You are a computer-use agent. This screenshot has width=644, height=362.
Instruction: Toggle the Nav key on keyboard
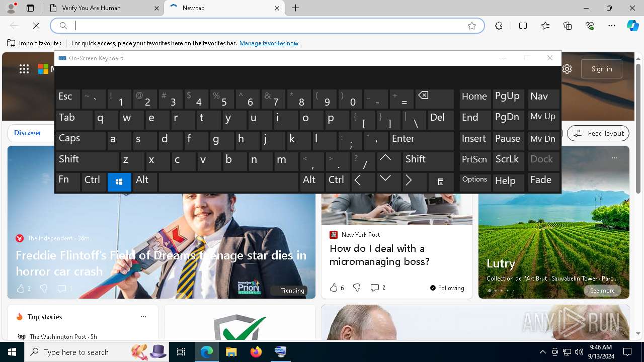(543, 99)
